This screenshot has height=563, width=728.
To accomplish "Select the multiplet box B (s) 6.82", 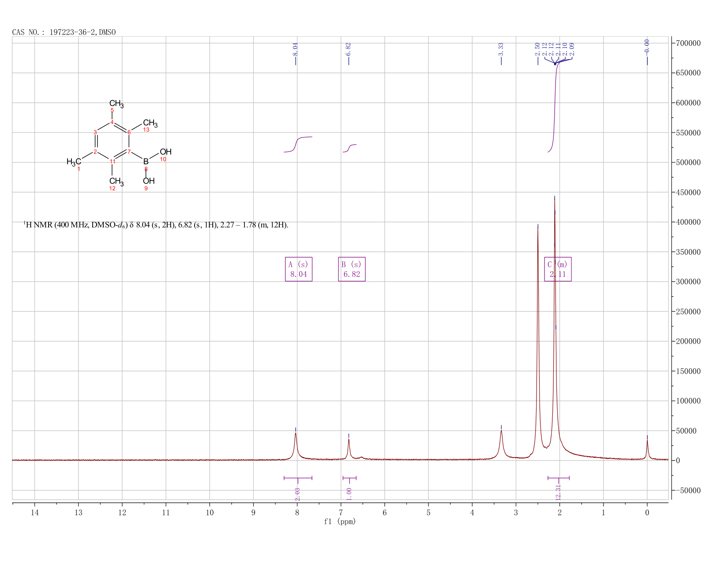I will (x=352, y=269).
